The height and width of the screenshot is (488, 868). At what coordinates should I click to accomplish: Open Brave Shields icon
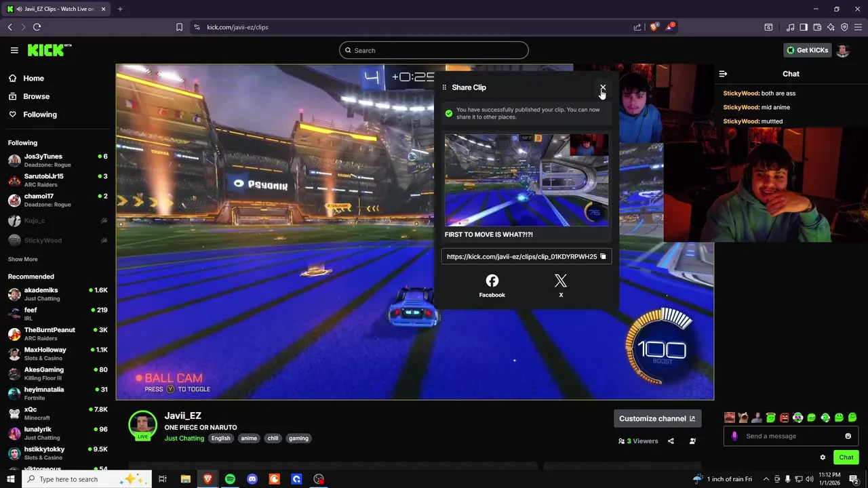tap(654, 27)
